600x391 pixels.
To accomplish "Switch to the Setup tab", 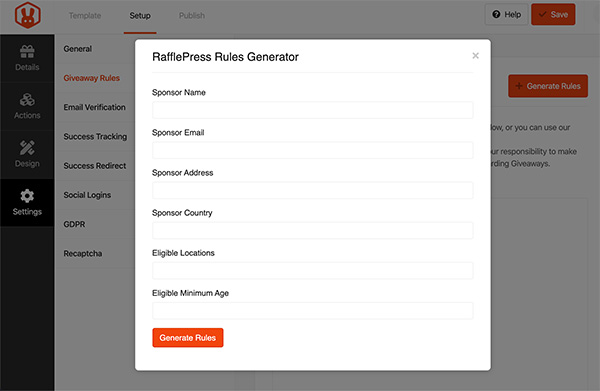I will pyautogui.click(x=140, y=16).
